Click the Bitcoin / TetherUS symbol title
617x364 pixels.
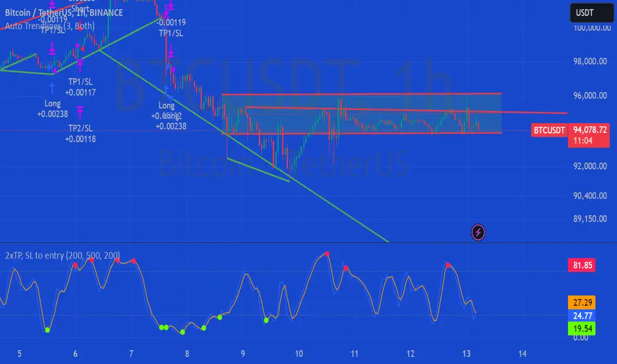tap(64, 13)
